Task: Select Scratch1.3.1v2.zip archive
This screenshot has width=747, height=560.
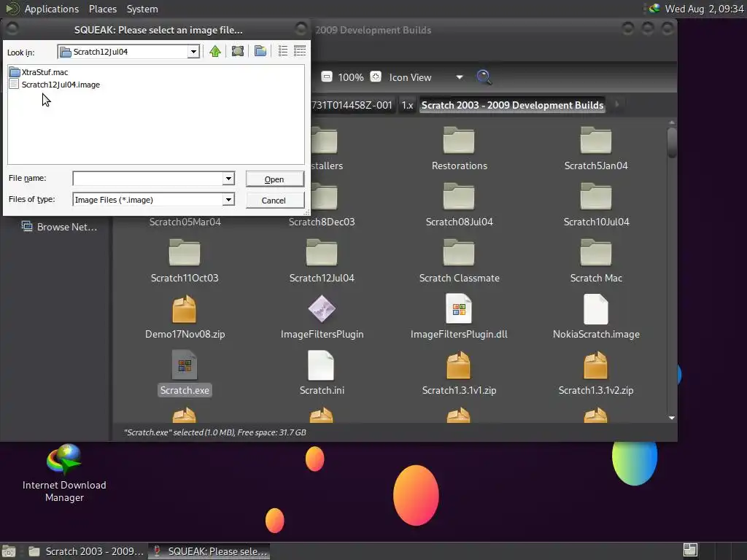Action: point(596,373)
